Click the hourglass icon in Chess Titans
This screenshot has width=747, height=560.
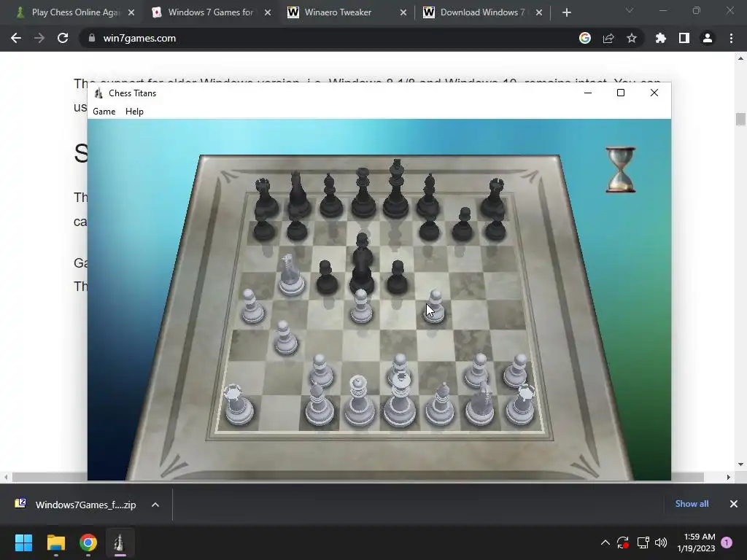pos(621,169)
